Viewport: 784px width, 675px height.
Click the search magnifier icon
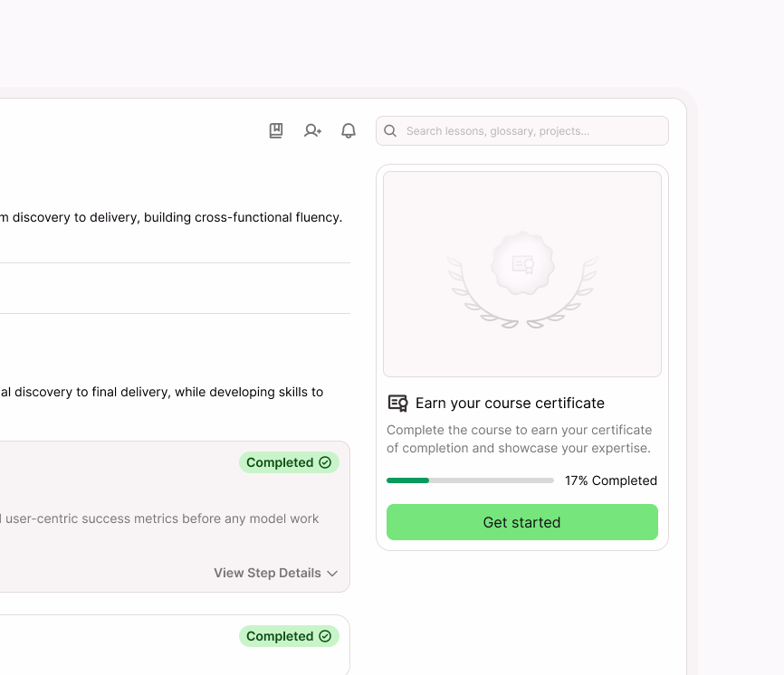click(390, 131)
